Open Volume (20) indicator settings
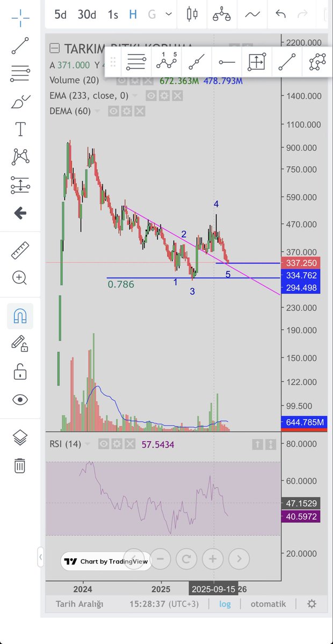Viewport: 333px width, 644px height. [135, 80]
